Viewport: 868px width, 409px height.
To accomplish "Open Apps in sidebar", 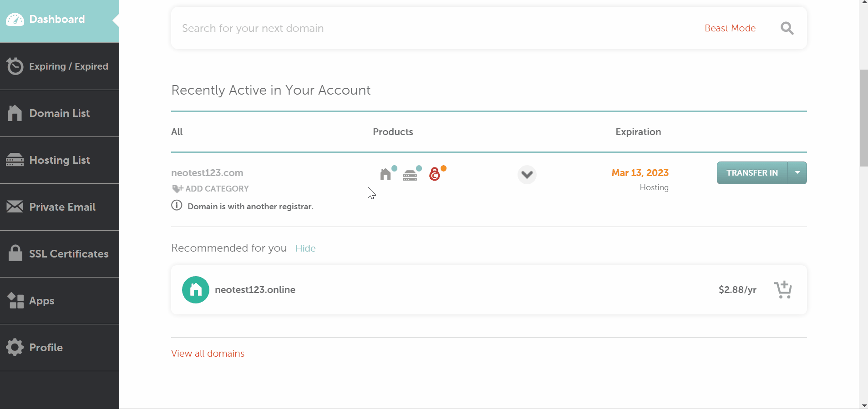I will [60, 301].
